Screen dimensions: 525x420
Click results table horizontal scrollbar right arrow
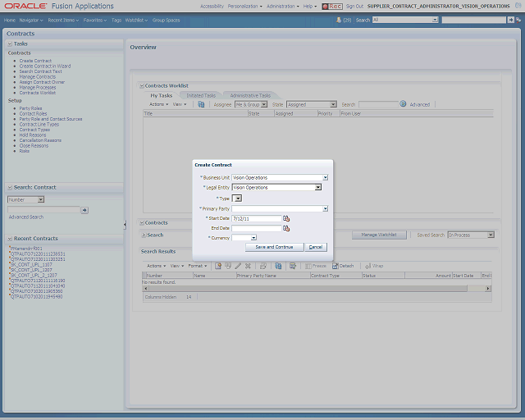(488, 289)
